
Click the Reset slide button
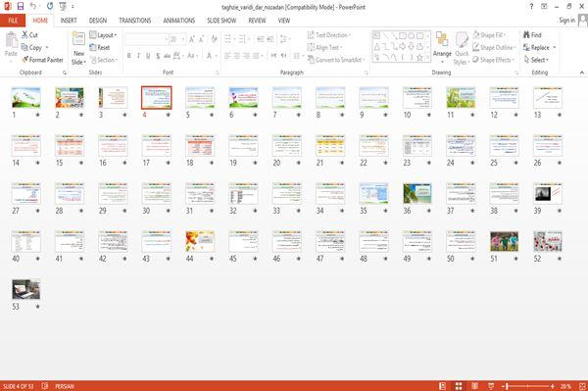tap(100, 47)
